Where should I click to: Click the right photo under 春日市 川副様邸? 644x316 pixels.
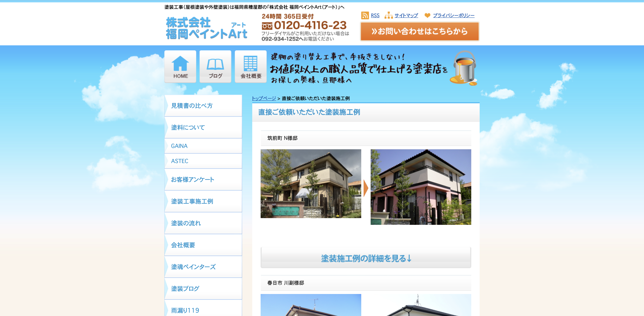click(x=421, y=305)
